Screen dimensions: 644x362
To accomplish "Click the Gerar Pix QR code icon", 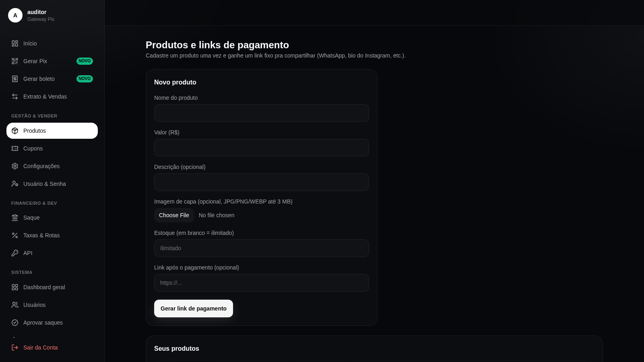I will [15, 61].
